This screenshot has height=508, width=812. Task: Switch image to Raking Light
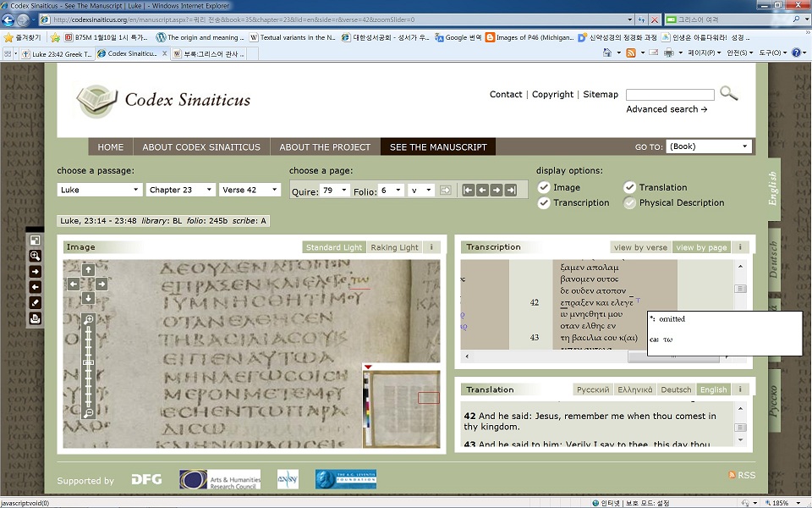pos(394,247)
